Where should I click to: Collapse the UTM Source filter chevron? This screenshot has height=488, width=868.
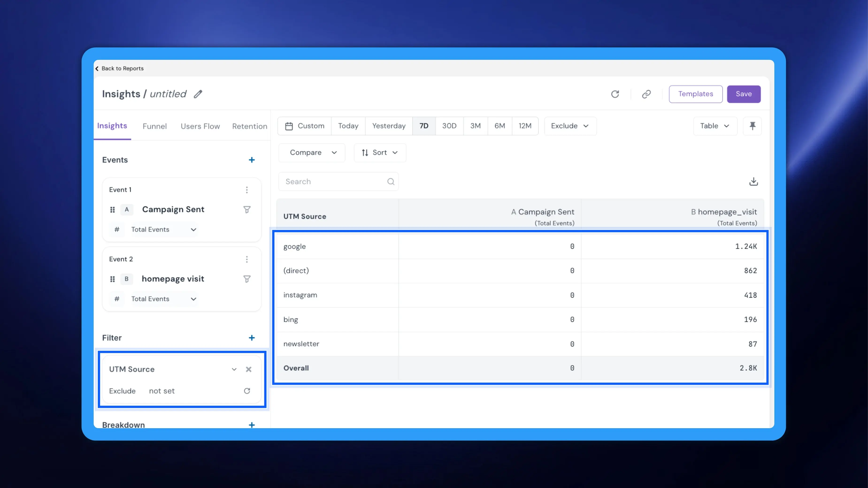[x=234, y=370]
